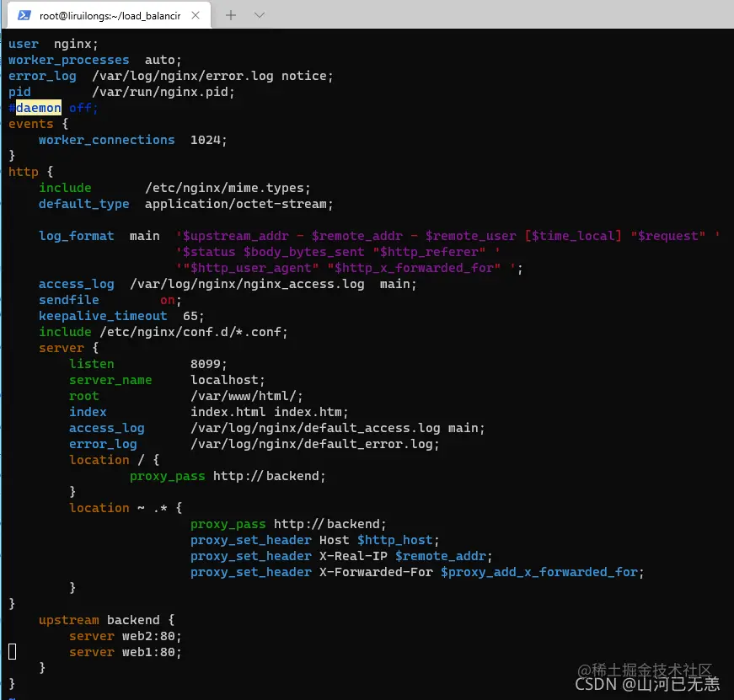Click '/var/log/nginx/error.log' path near top
This screenshot has height=700, width=734.
coord(183,76)
